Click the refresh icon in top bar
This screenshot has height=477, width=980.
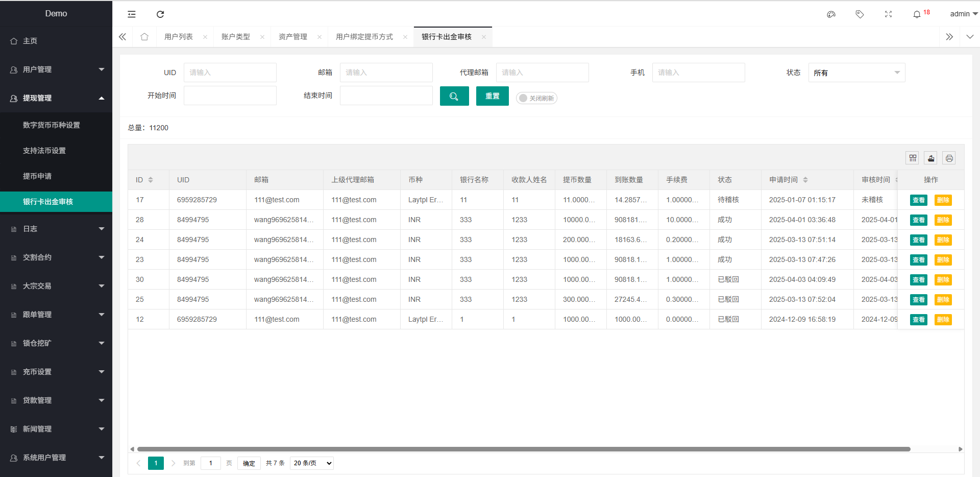[160, 14]
